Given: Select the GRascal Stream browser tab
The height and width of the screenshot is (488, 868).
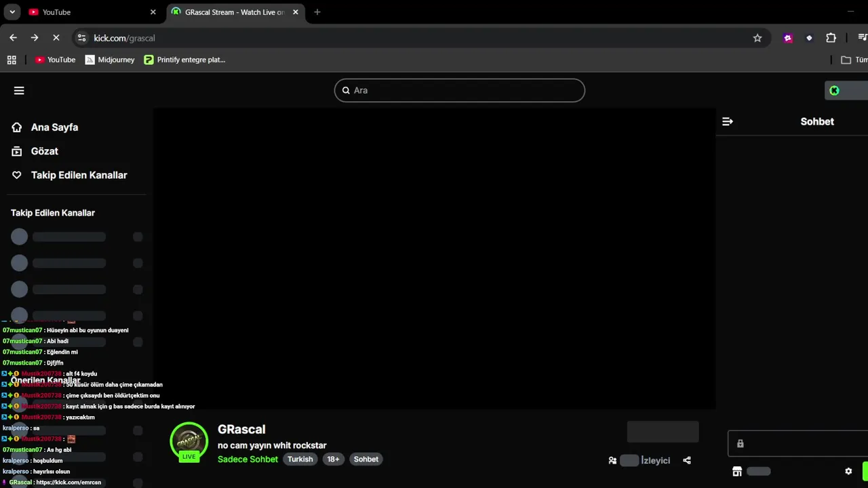Looking at the screenshot, I should (x=234, y=12).
